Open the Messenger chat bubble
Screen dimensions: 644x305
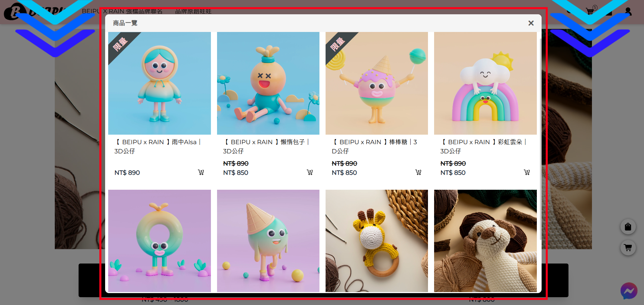point(629,291)
